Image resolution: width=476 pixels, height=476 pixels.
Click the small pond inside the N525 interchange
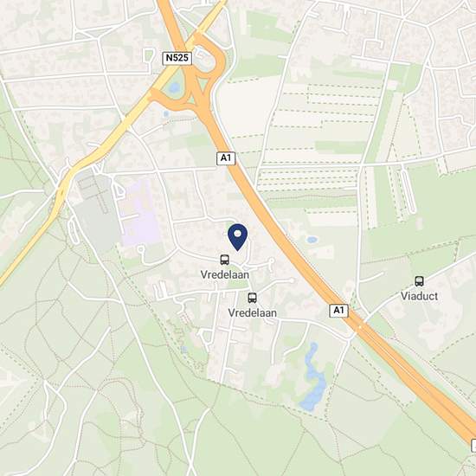point(175,87)
